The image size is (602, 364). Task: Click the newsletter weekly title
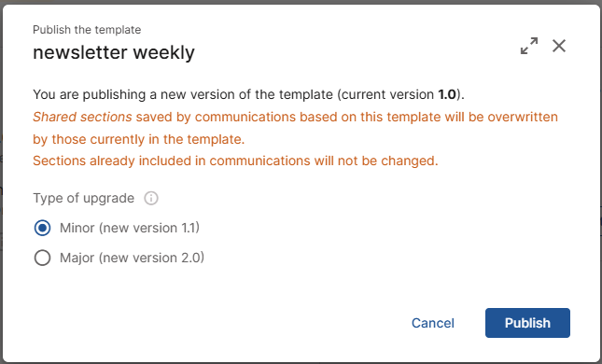[x=114, y=52]
